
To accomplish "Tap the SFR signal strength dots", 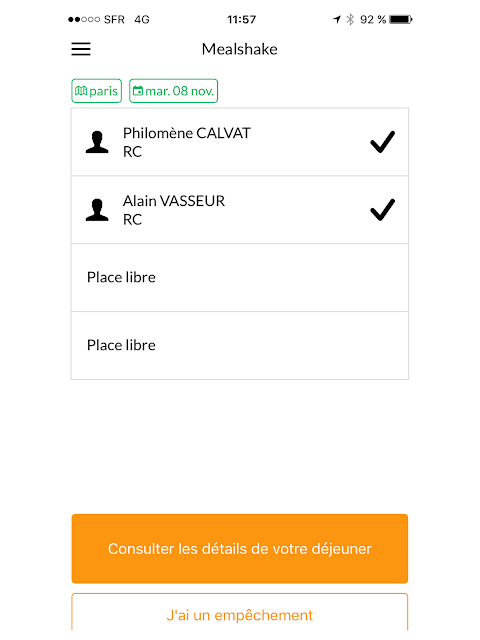I will click(84, 19).
